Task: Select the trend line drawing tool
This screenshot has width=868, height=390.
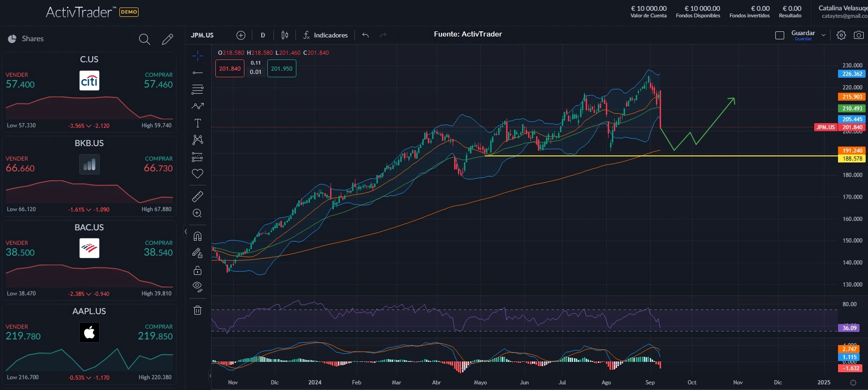Action: click(x=198, y=73)
